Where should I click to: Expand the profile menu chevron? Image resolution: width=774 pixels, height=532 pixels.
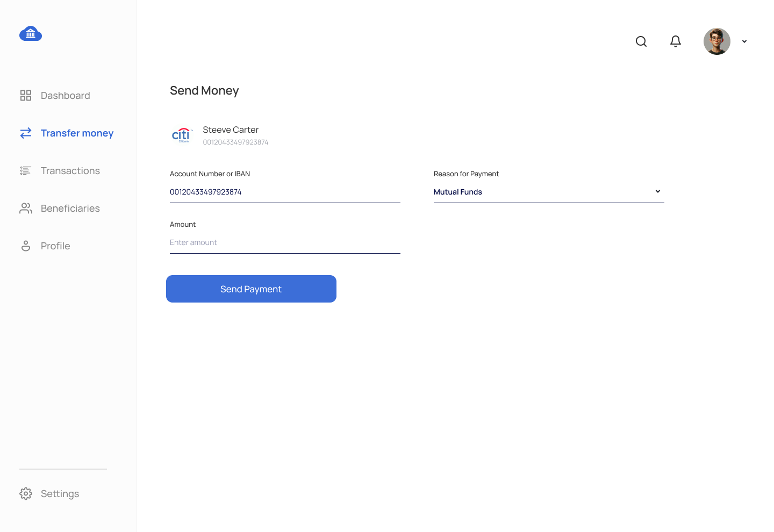744,41
